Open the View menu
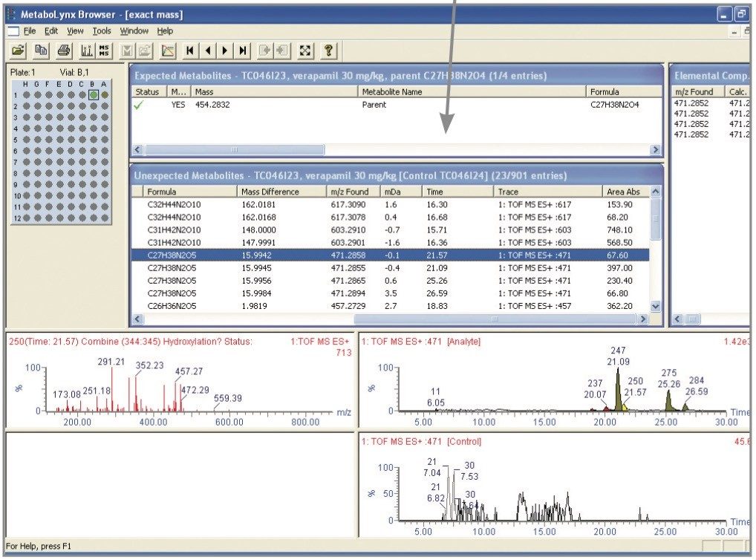Image resolution: width=756 pixels, height=560 pixels. pos(75,31)
